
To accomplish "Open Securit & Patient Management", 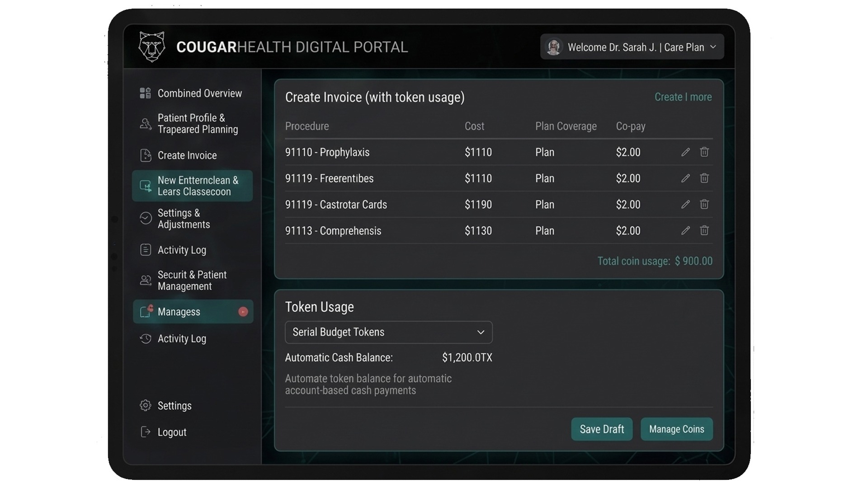I will [192, 280].
